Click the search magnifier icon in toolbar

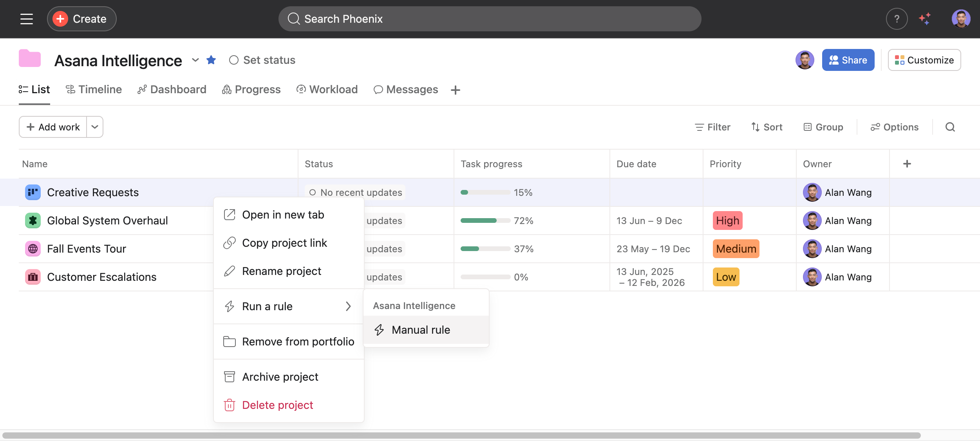coord(950,127)
